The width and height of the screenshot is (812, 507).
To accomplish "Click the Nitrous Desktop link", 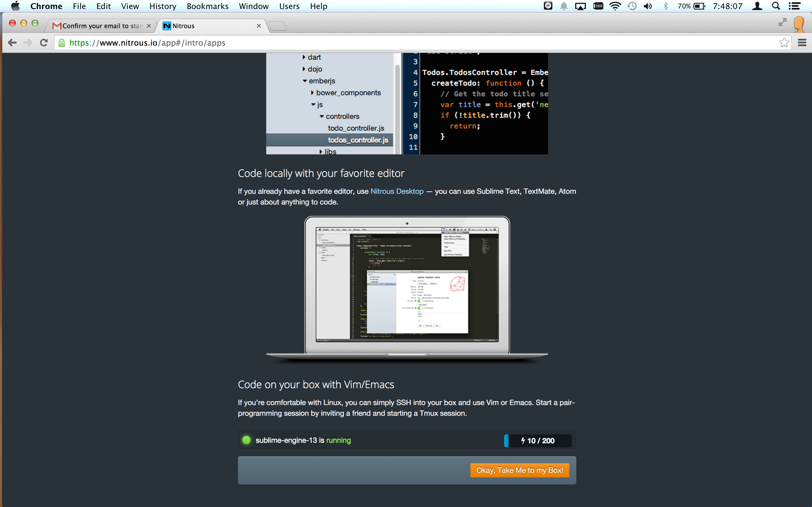I will coord(397,191).
